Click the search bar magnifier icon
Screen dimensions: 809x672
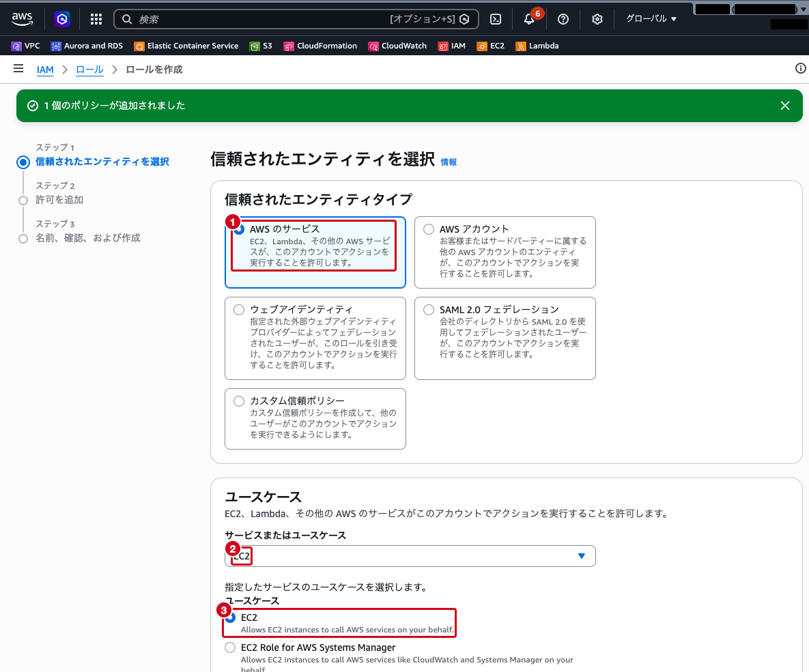[x=127, y=19]
